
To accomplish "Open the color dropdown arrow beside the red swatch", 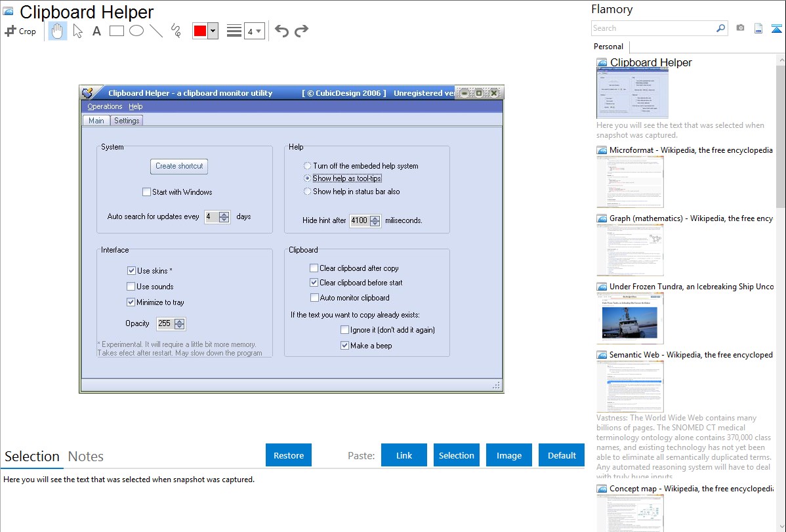I will (213, 31).
